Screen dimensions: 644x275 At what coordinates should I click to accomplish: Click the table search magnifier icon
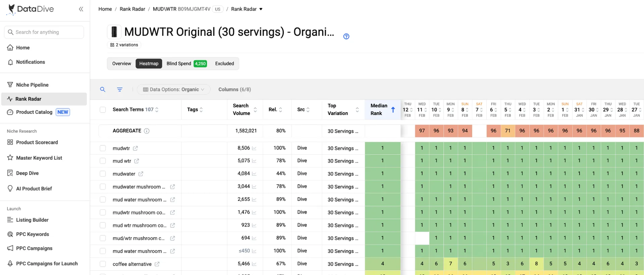pos(103,90)
